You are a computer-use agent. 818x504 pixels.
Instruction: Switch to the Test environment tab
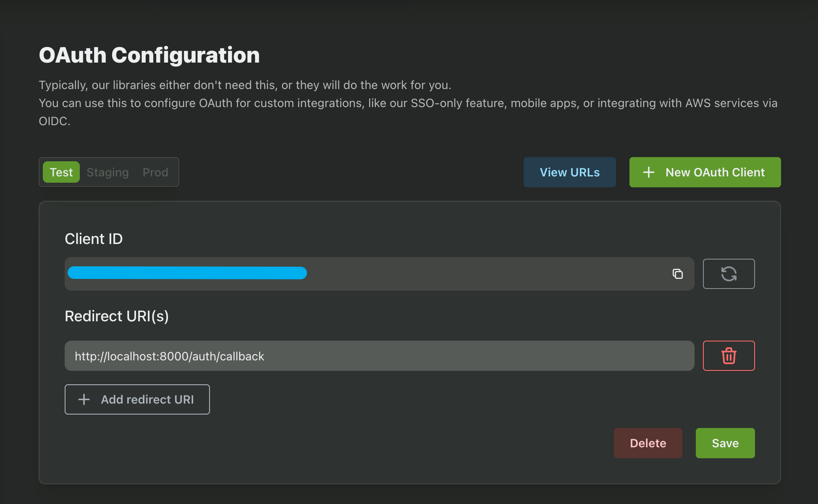coord(61,172)
